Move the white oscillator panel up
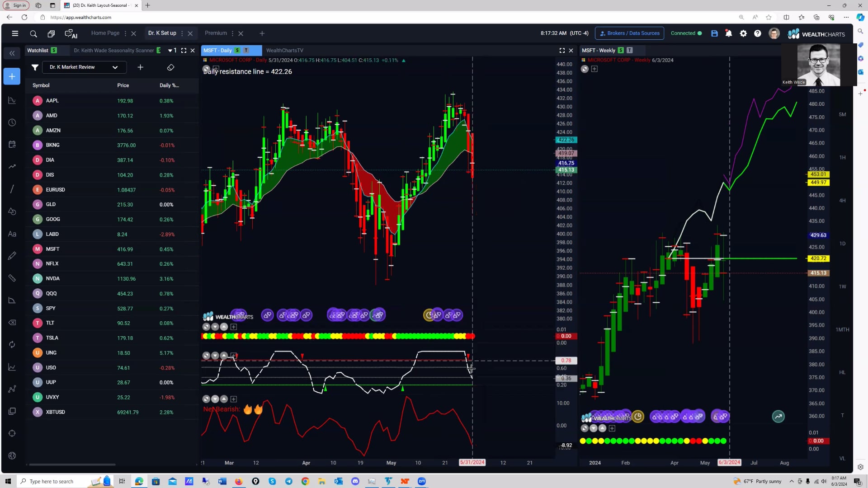This screenshot has width=868, height=488. pos(224,356)
